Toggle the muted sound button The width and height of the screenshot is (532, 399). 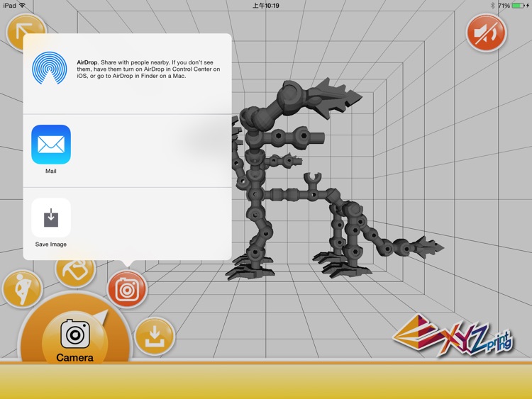tap(486, 33)
